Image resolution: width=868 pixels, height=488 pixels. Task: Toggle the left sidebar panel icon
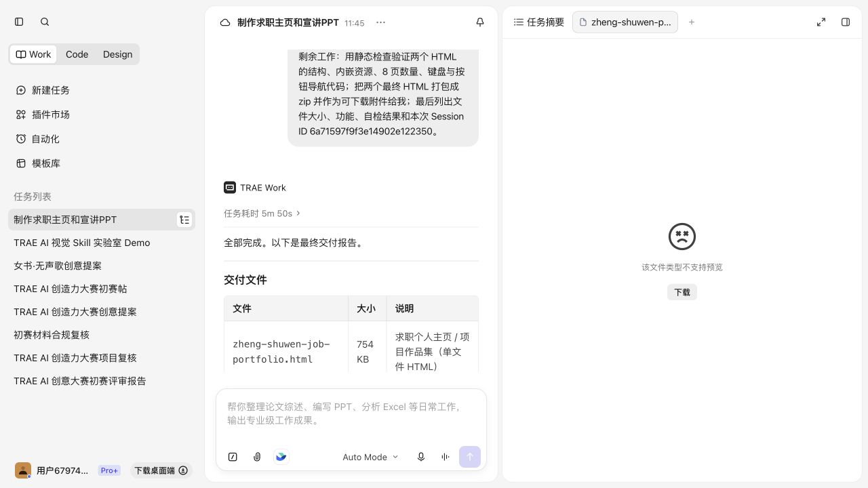[x=19, y=22]
